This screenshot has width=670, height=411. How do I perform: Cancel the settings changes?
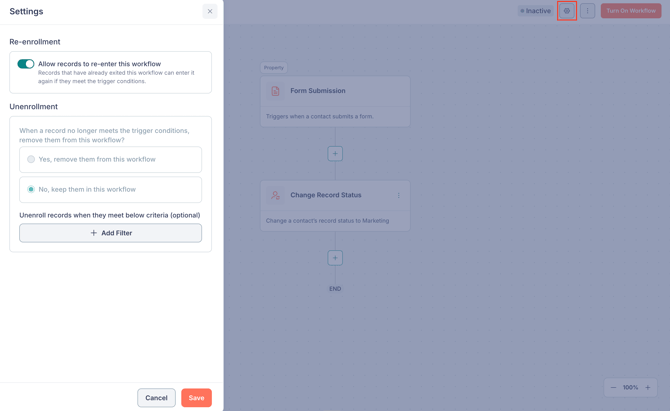[x=156, y=398]
